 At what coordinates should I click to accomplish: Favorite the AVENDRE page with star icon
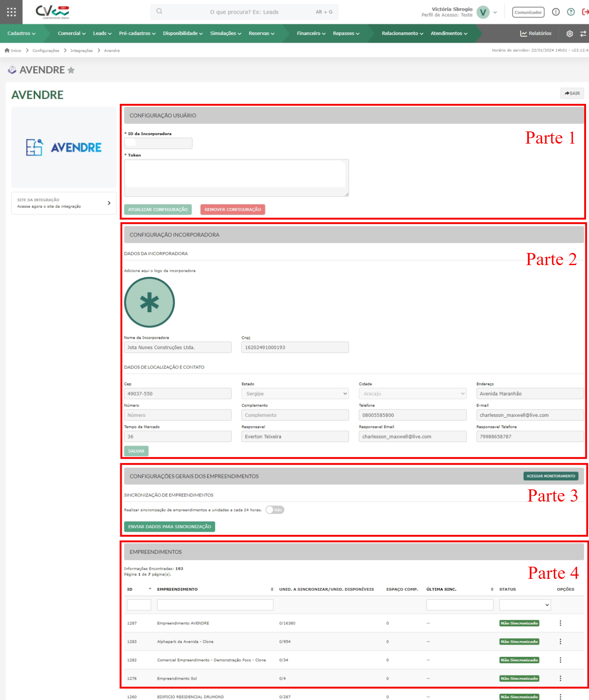(71, 70)
